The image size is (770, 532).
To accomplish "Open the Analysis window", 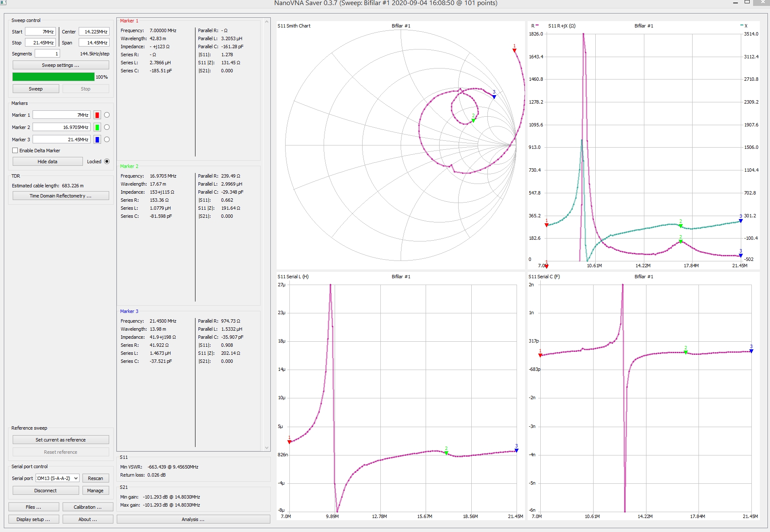I will 193,519.
